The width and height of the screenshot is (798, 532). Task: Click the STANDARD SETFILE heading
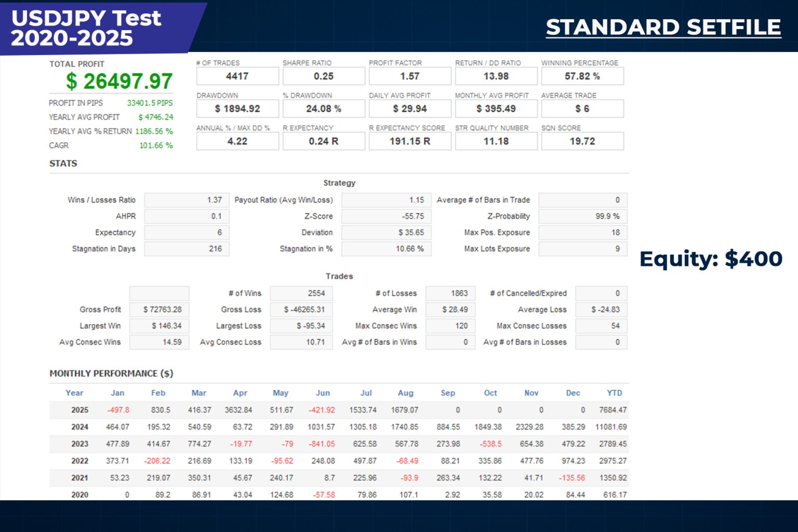pyautogui.click(x=663, y=27)
